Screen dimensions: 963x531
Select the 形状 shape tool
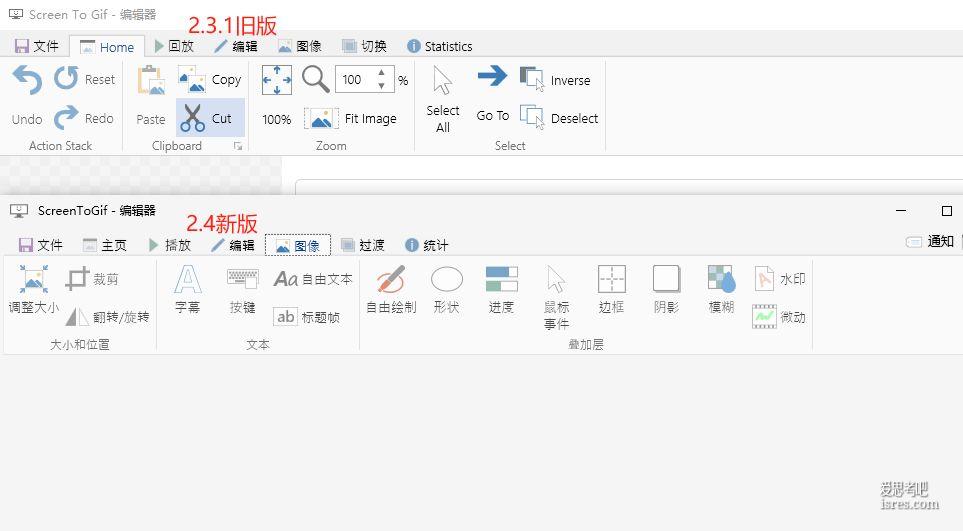click(446, 289)
